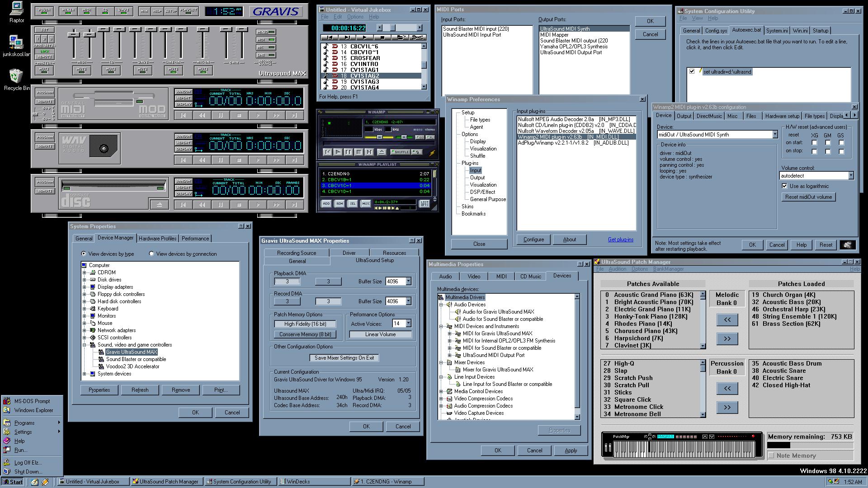Open the Record DMA Buffer Size dropdown
Screen dimensions: 868x488
409,301
